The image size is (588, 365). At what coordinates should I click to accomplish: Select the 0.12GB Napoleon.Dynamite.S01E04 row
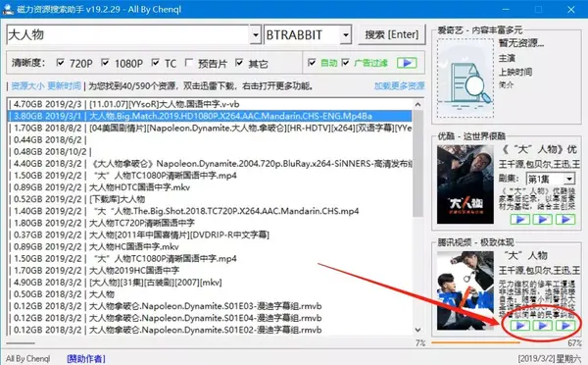(x=210, y=318)
